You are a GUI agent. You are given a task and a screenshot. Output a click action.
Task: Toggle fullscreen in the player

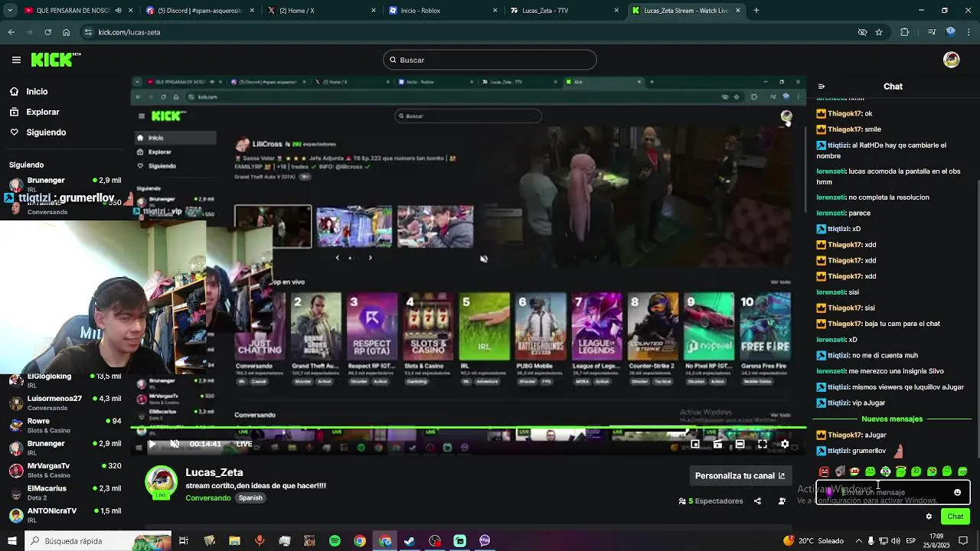[x=763, y=444]
